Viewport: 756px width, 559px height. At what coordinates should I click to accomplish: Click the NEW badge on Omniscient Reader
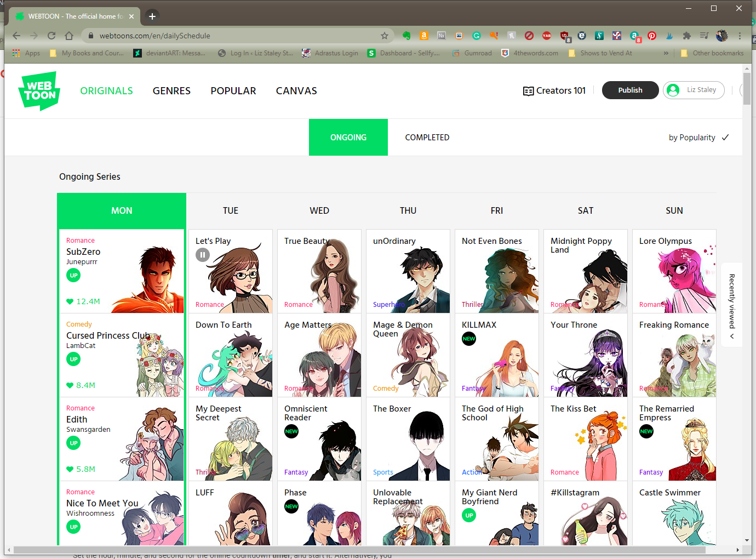pos(291,431)
